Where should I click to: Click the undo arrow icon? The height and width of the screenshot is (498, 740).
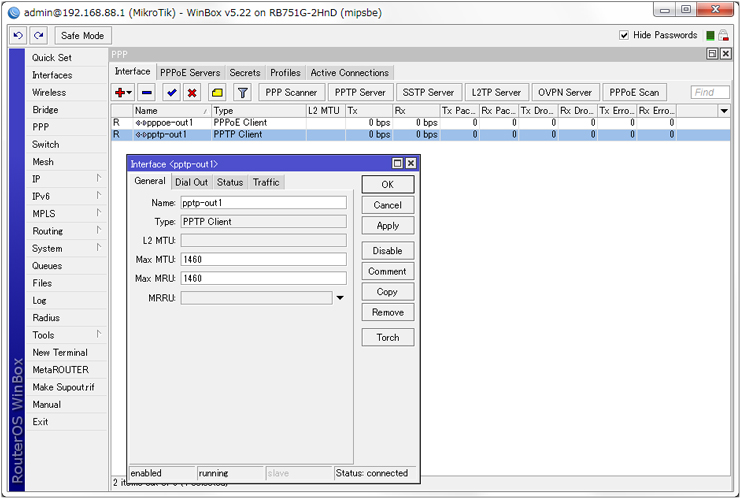tap(18, 35)
